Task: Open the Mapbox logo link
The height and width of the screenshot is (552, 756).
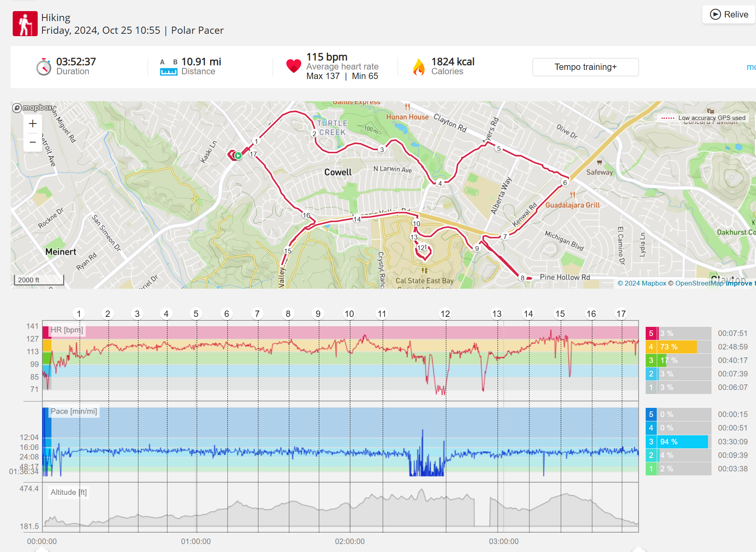Action: click(x=34, y=108)
